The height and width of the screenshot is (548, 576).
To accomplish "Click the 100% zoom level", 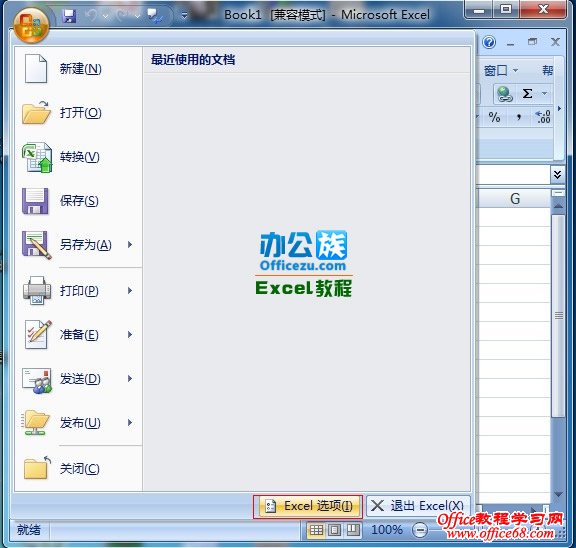I will pyautogui.click(x=386, y=530).
